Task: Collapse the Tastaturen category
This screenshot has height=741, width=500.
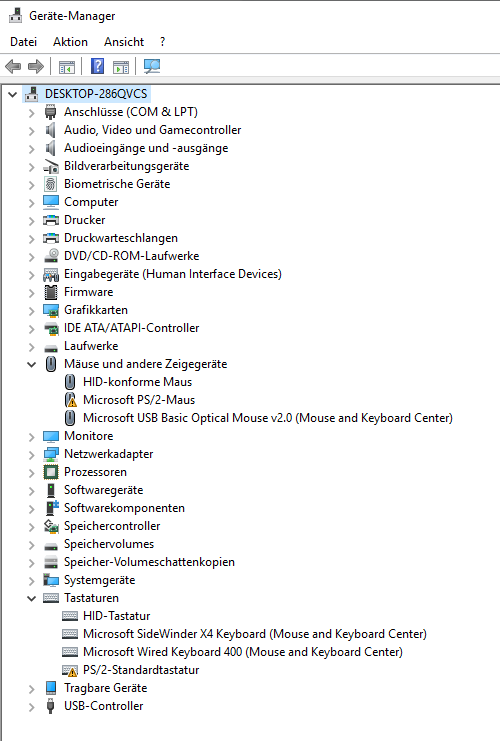Action: [32, 598]
